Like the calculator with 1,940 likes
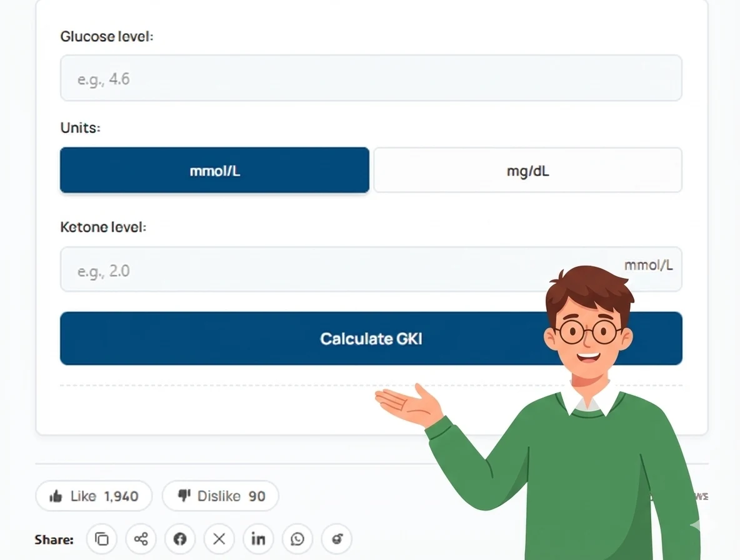 click(93, 496)
